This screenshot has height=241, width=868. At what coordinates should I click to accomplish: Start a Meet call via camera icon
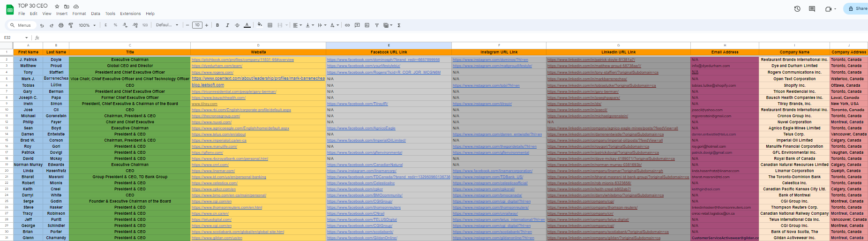(828, 8)
